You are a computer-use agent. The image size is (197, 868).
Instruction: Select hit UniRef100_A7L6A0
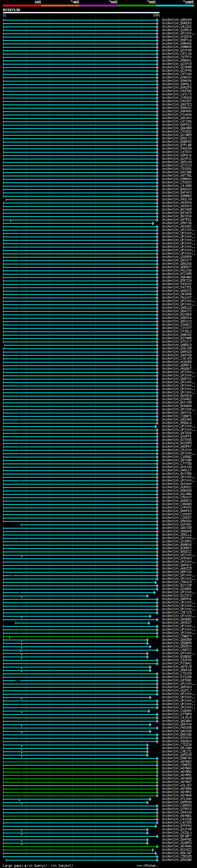point(177,799)
